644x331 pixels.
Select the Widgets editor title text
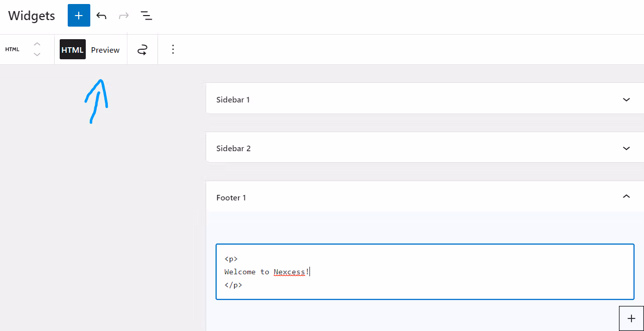point(31,16)
